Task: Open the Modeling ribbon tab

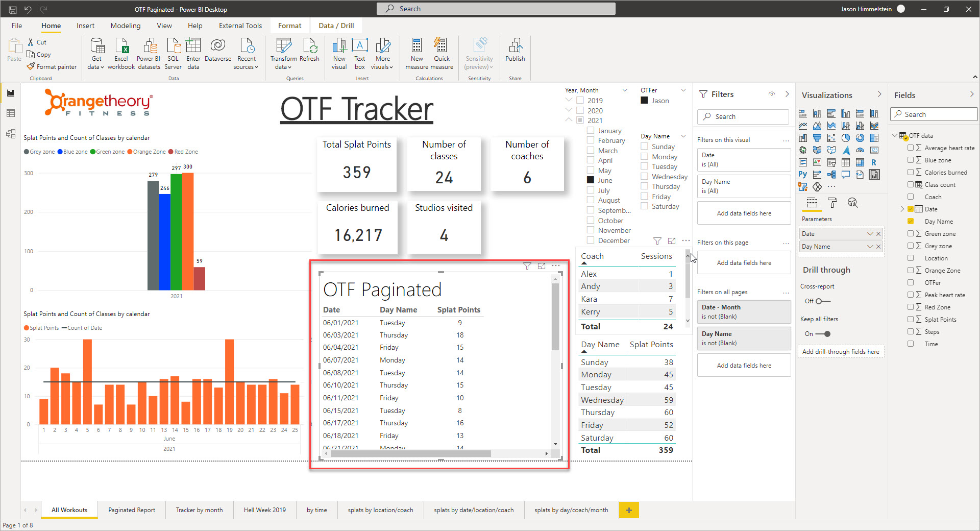Action: point(126,26)
